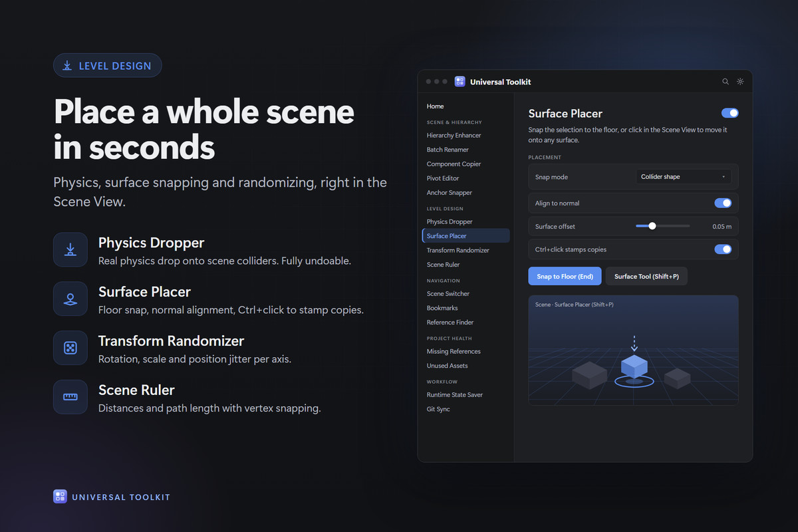798x532 pixels.
Task: Toggle the light/dark theme sun icon
Action: 740,82
